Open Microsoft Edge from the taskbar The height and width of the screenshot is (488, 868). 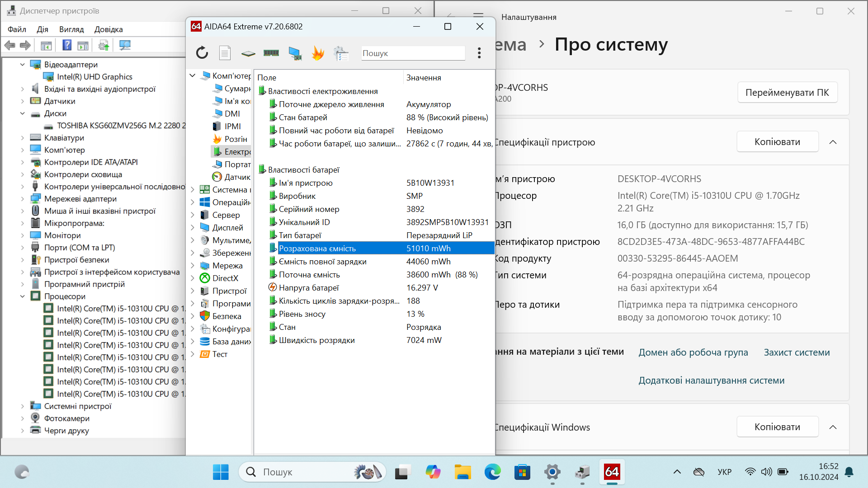pos(492,472)
